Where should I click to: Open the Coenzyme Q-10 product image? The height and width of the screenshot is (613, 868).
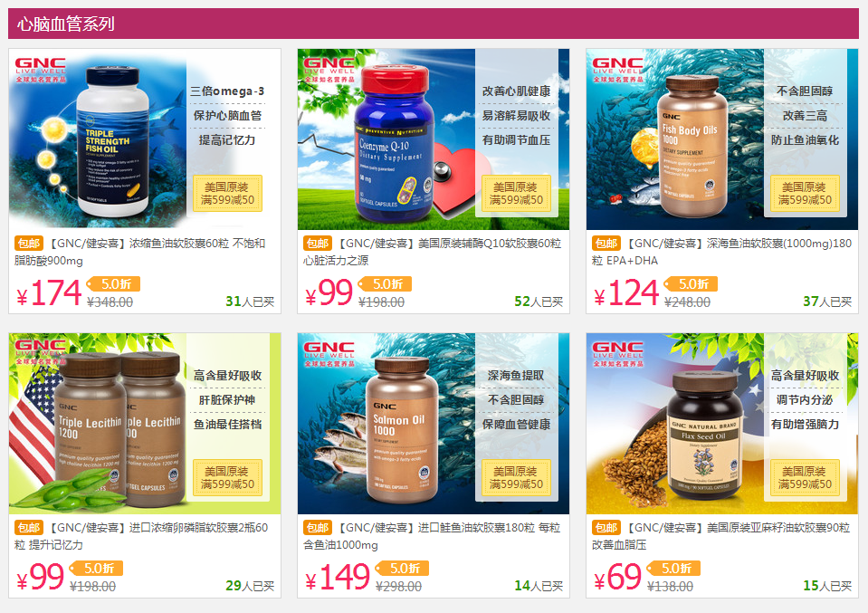tap(434, 139)
